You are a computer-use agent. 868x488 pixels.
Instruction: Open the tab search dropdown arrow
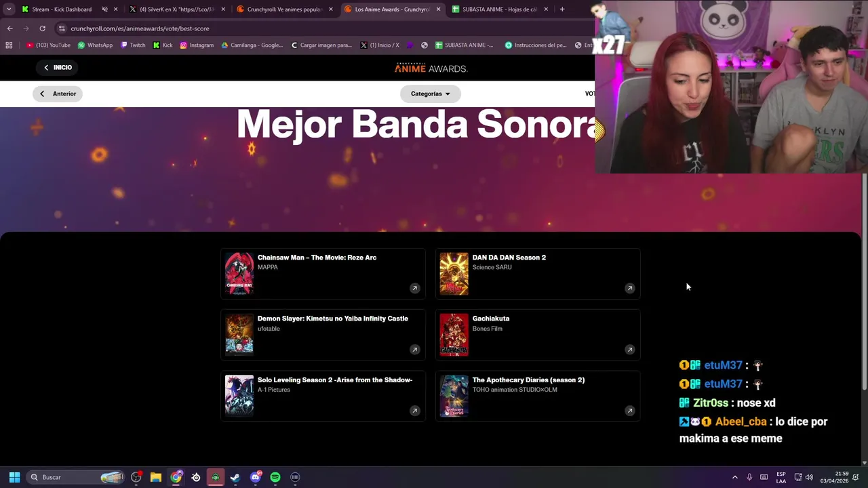click(x=8, y=9)
